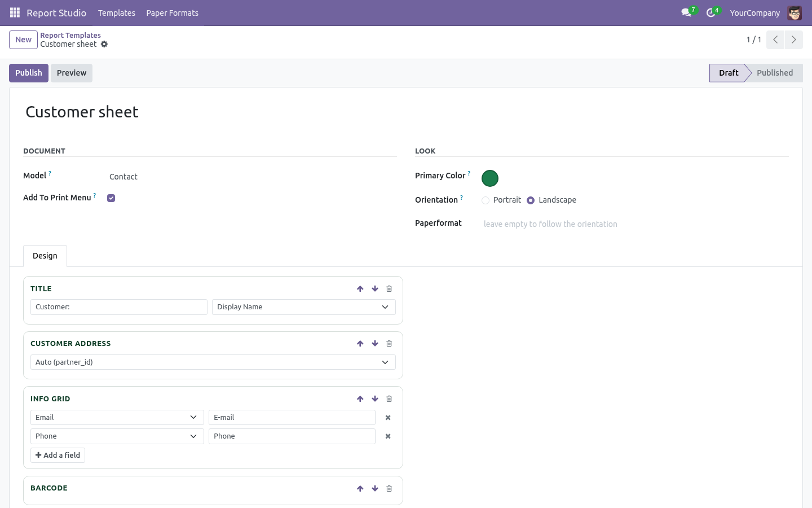Go to the previous record arrow

point(775,40)
